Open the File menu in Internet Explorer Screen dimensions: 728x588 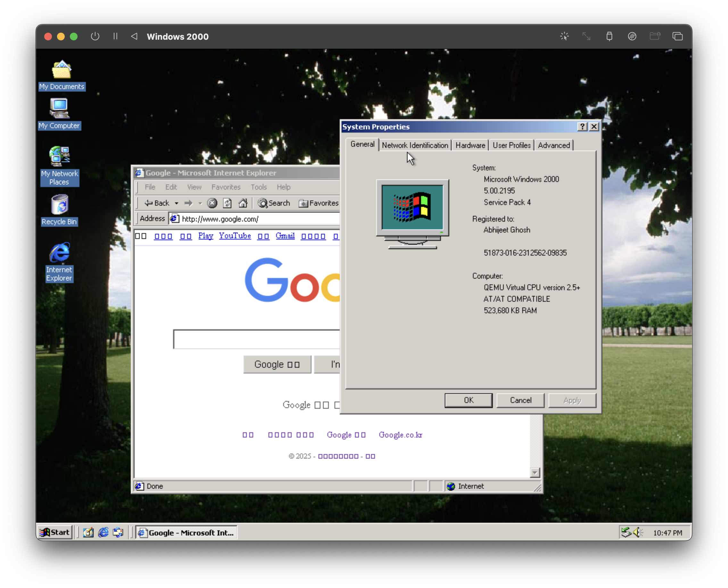150,187
